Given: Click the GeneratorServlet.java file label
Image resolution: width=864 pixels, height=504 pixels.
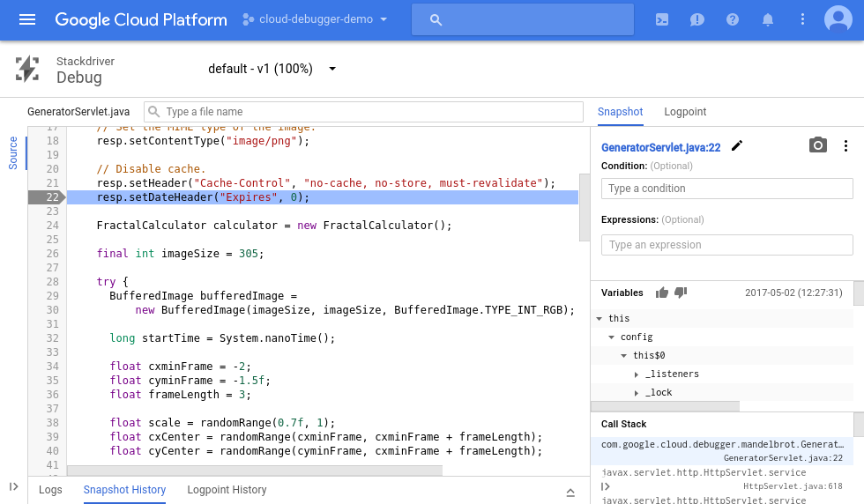Looking at the screenshot, I should 78,112.
